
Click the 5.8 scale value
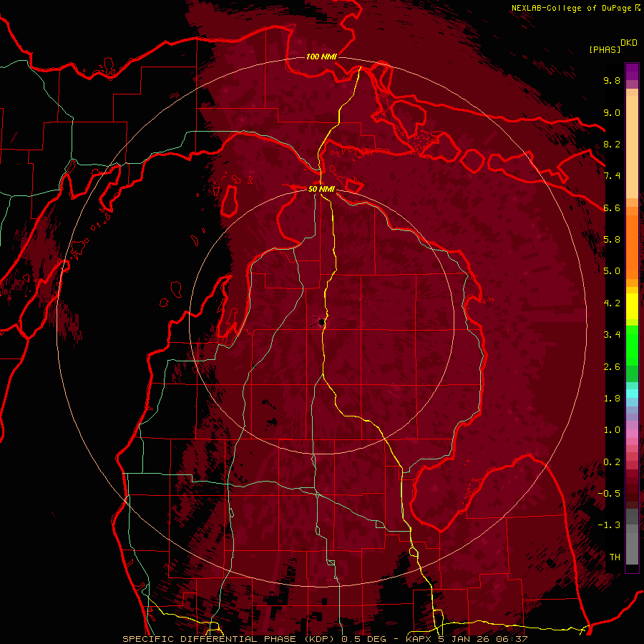click(612, 240)
